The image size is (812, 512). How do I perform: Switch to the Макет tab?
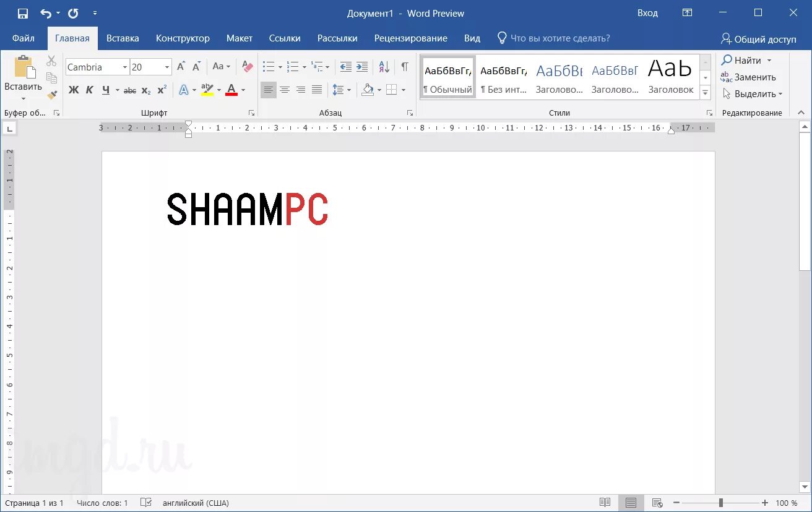240,38
